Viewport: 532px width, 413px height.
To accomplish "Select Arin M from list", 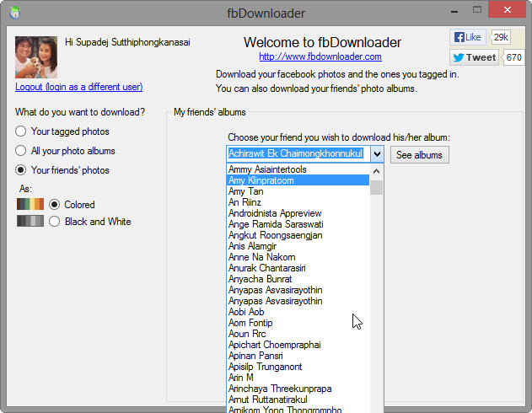I will click(x=298, y=378).
